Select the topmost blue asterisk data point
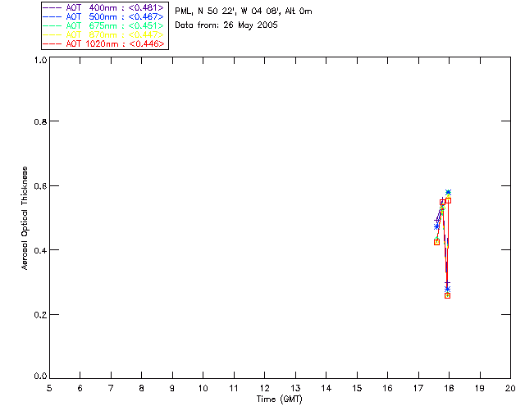The height and width of the screenshot is (420, 525). [449, 192]
